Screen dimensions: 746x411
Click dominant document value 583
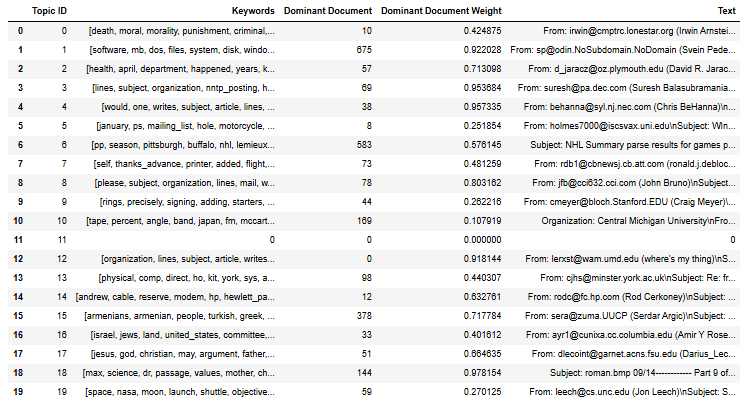[x=365, y=145]
